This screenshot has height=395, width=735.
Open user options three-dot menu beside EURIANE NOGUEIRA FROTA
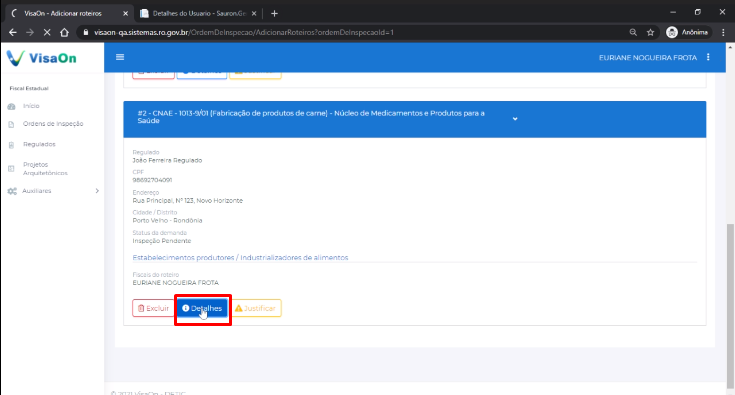click(708, 57)
